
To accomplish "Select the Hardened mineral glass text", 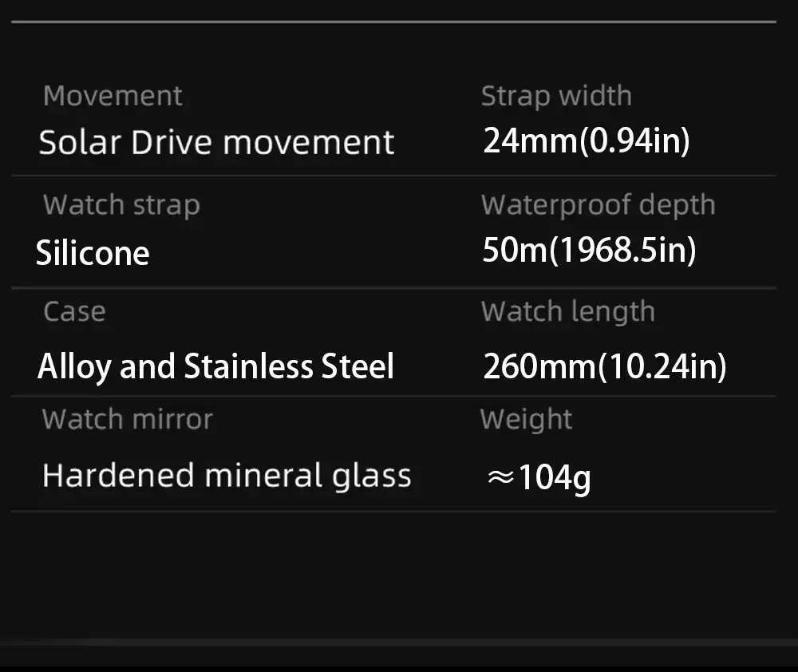I will click(x=227, y=476).
